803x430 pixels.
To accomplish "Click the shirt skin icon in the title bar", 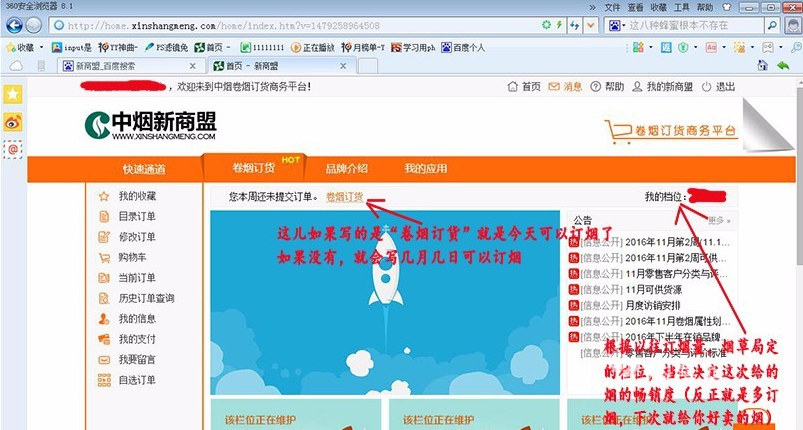I will (726, 7).
